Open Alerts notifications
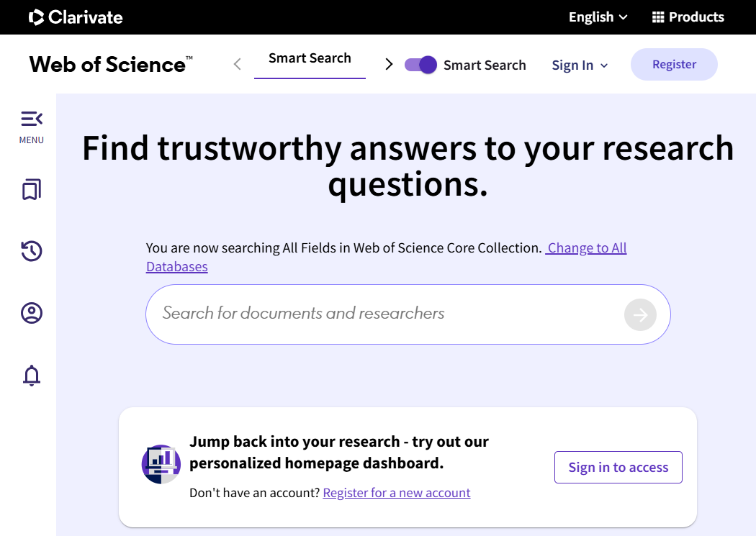756x536 pixels. pyautogui.click(x=31, y=375)
